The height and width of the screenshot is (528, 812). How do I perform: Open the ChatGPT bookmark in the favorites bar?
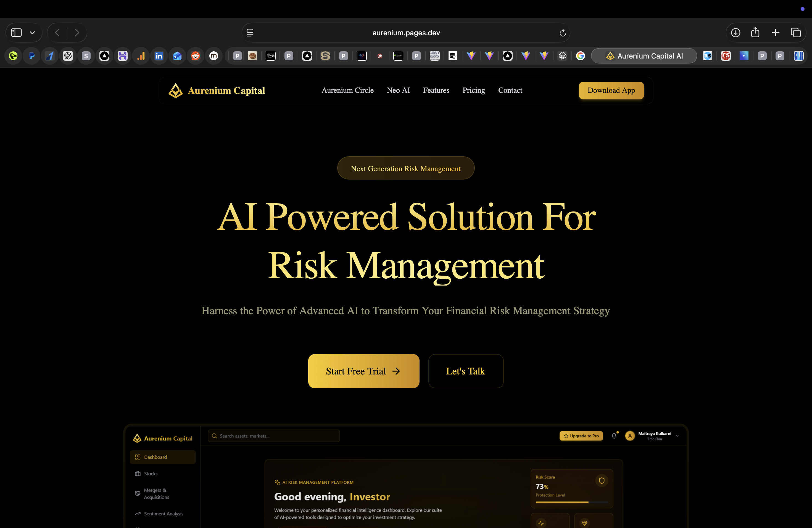pos(68,56)
